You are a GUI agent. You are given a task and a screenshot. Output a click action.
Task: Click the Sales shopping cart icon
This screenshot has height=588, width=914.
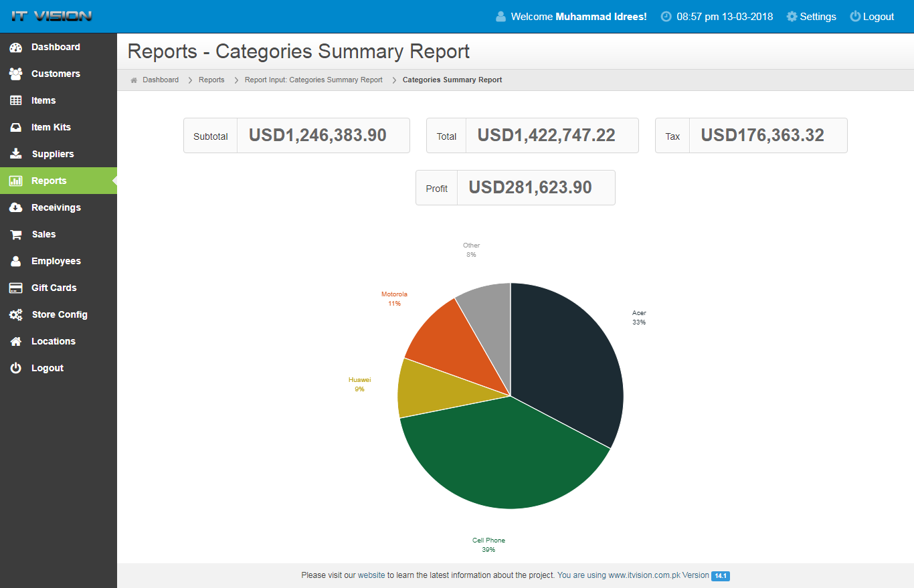(16, 235)
